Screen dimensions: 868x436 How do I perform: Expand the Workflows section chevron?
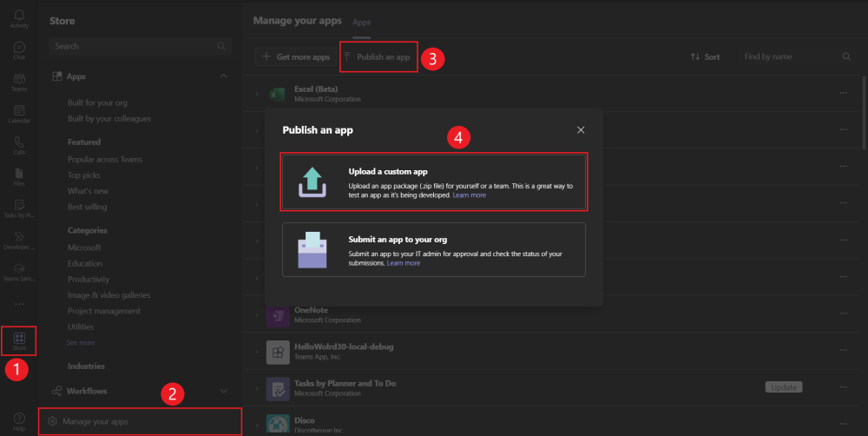(x=224, y=391)
